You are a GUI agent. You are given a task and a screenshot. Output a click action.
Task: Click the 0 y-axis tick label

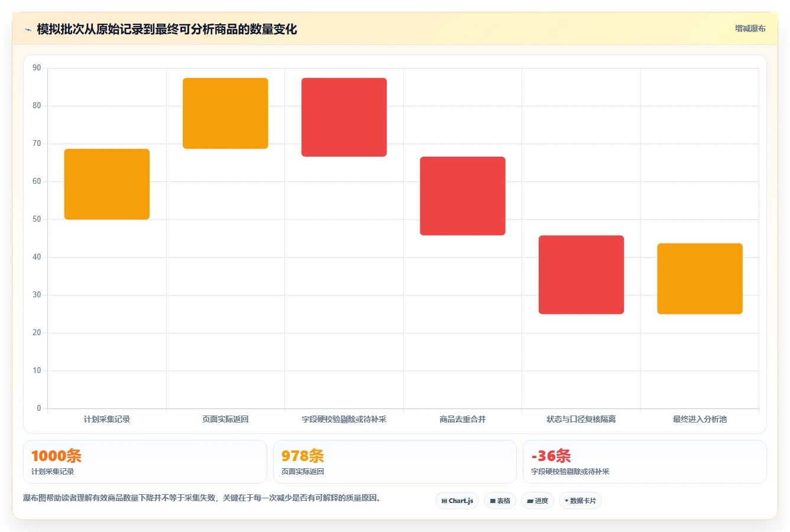pos(39,408)
